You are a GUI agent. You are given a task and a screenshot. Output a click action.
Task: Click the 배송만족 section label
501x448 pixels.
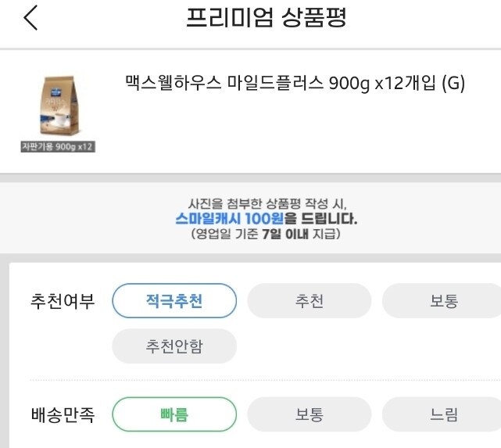[63, 414]
